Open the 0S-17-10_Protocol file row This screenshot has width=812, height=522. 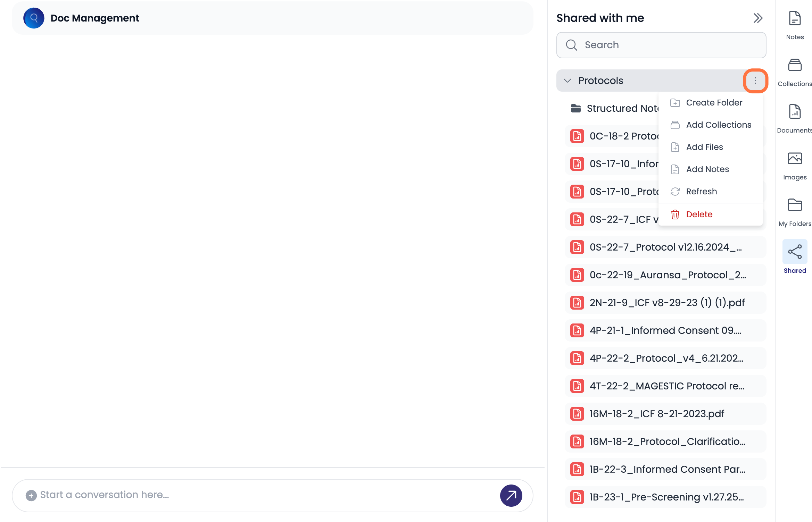click(x=612, y=192)
